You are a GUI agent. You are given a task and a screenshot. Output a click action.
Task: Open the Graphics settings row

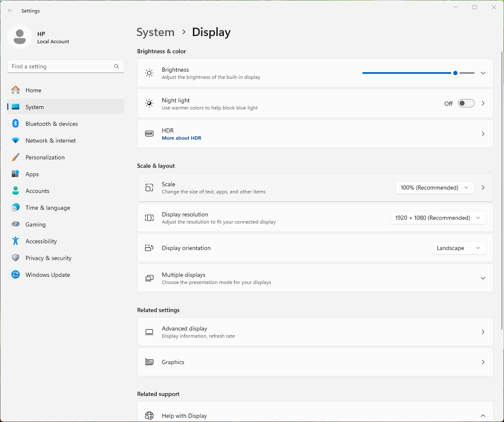pos(315,362)
